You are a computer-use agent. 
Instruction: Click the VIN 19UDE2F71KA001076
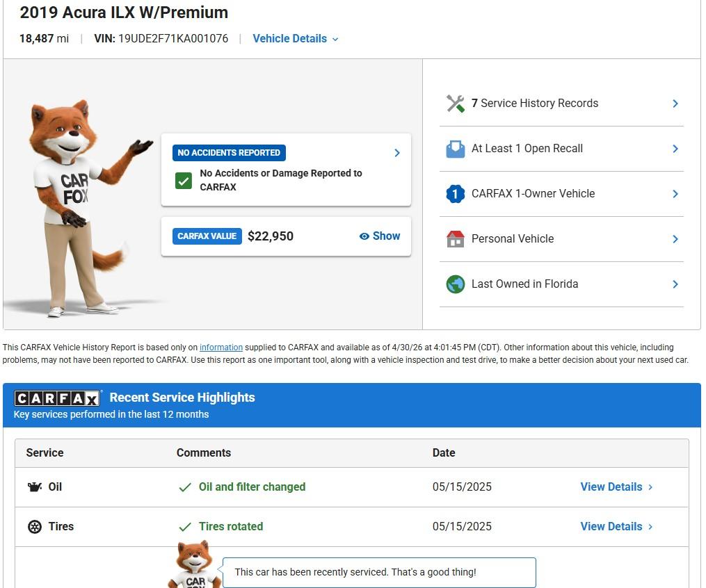pyautogui.click(x=161, y=39)
